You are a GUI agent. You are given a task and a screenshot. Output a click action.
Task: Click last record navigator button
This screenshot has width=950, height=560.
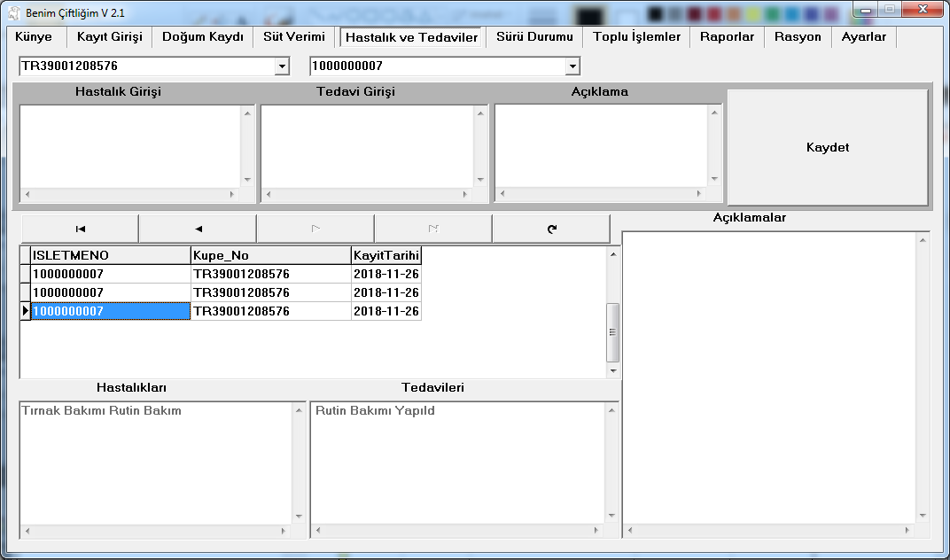[x=433, y=229]
